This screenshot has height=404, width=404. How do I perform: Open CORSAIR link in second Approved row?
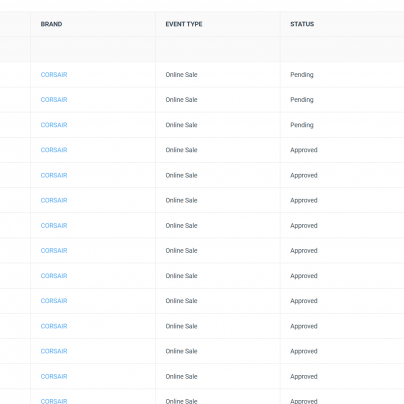[x=54, y=175]
